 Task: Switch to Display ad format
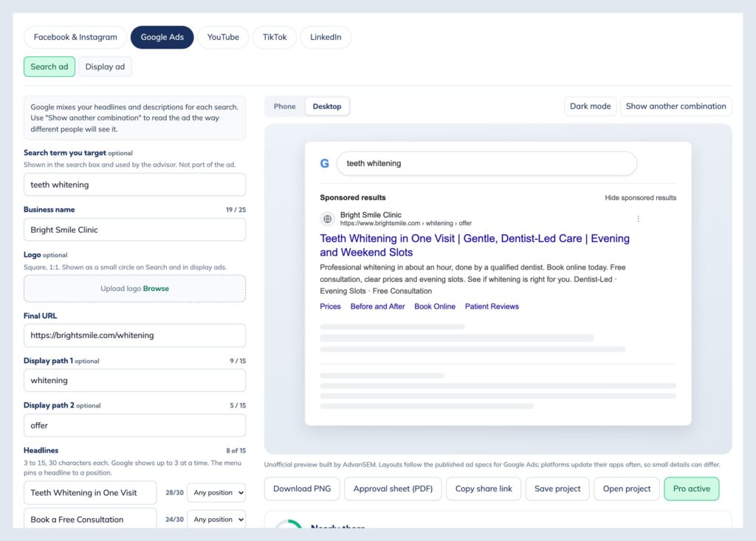(x=105, y=66)
